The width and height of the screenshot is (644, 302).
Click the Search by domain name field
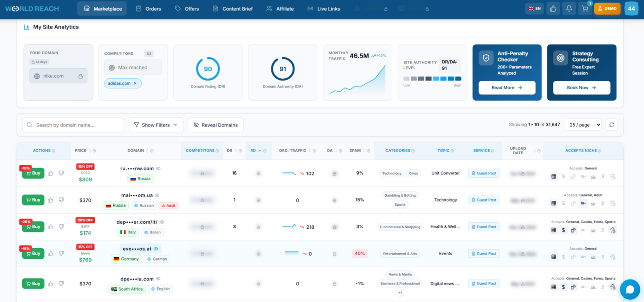click(x=73, y=125)
